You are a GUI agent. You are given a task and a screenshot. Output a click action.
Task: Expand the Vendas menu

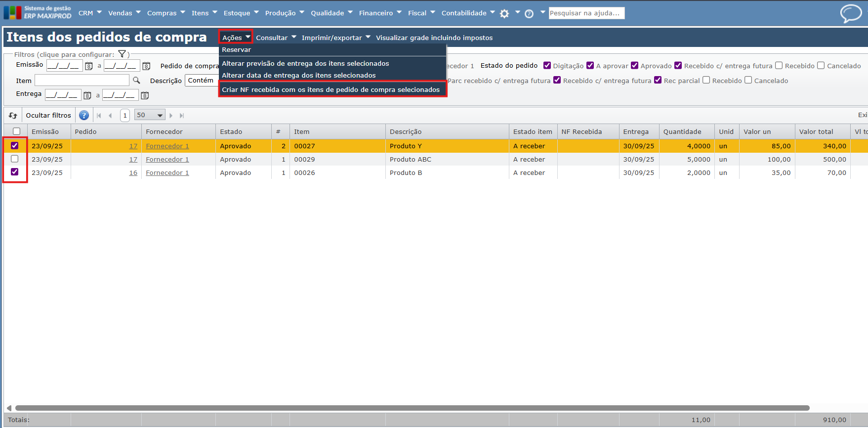coord(124,13)
